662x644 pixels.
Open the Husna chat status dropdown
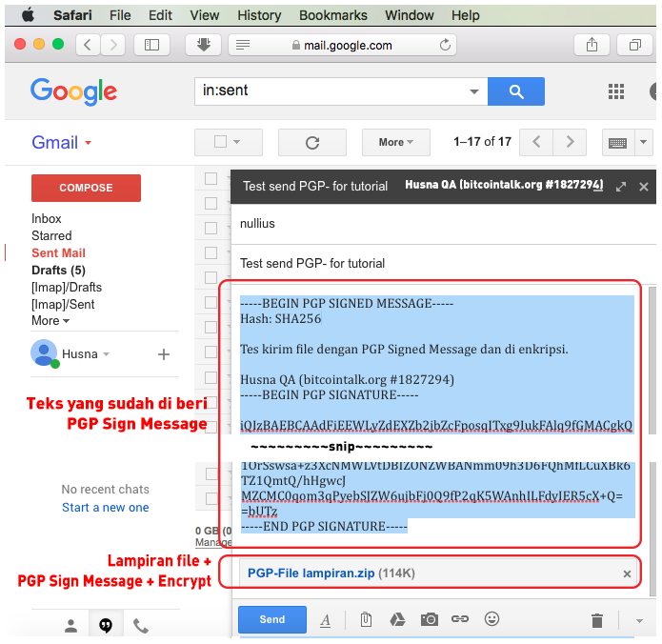point(107,353)
